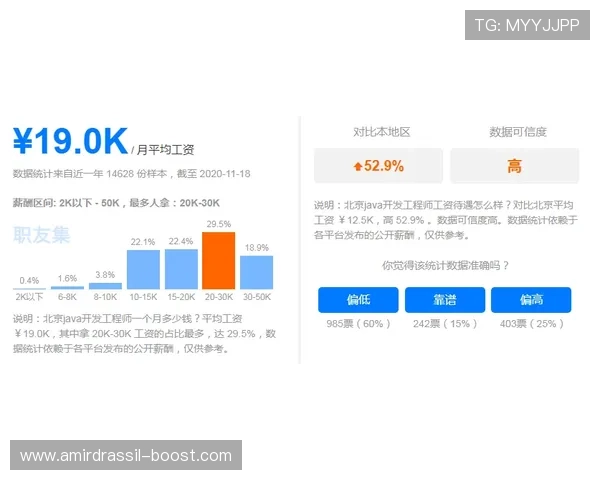600x480 pixels.
Task: Click the orange 20-30K salary bar
Action: coord(218,260)
